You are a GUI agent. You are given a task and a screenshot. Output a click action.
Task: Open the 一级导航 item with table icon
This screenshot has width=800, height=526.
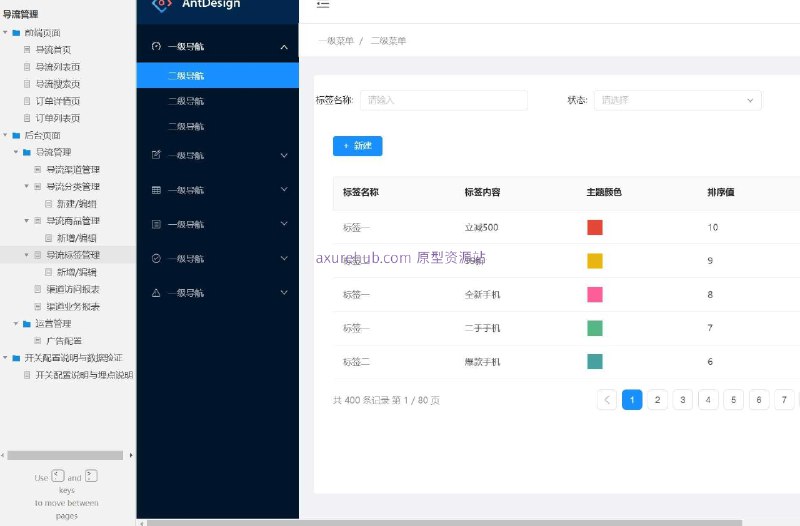[x=218, y=190]
